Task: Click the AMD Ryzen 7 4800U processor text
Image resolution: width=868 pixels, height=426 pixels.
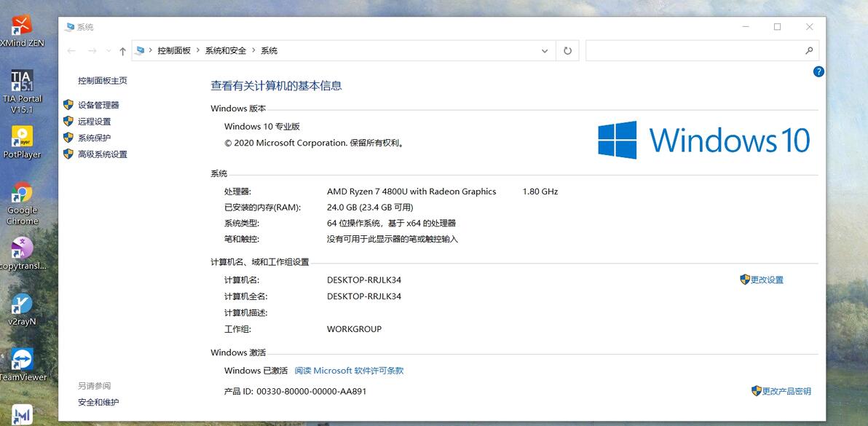Action: (x=411, y=192)
